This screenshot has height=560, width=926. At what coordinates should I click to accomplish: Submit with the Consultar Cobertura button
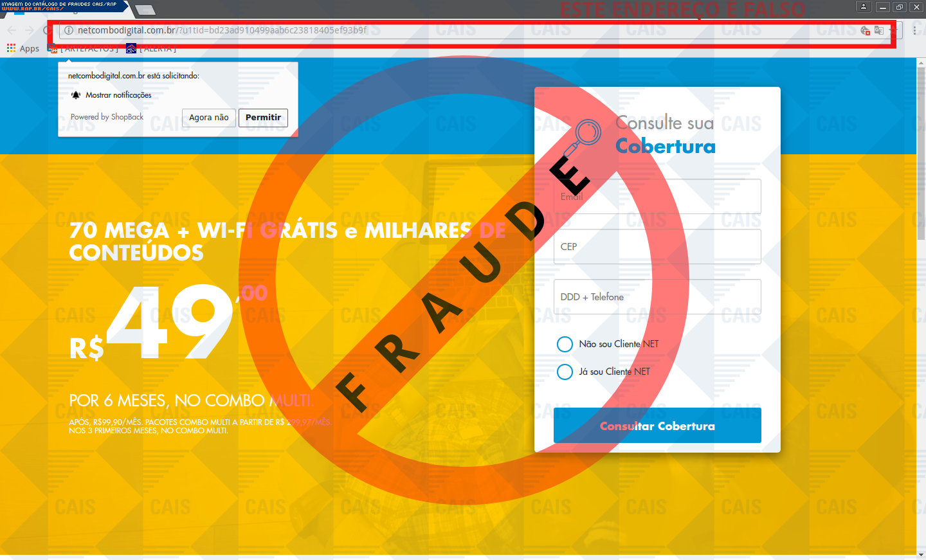pos(657,426)
